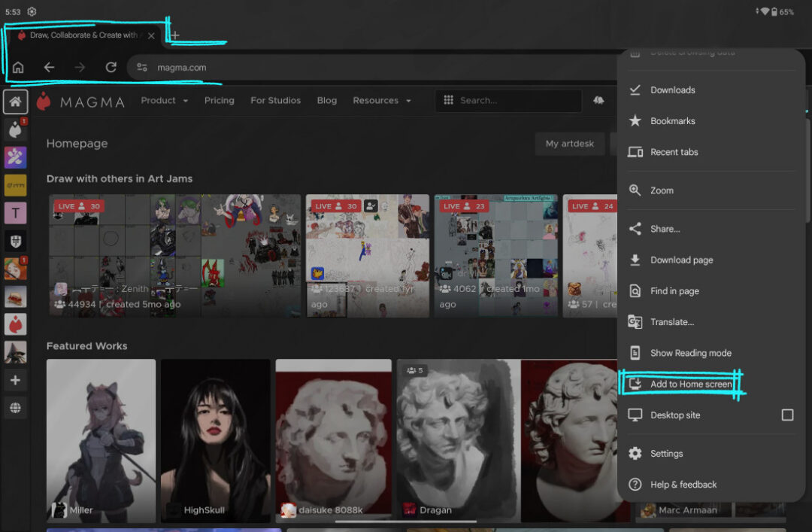This screenshot has width=812, height=532.
Task: Open site info icon in address bar
Action: point(142,68)
